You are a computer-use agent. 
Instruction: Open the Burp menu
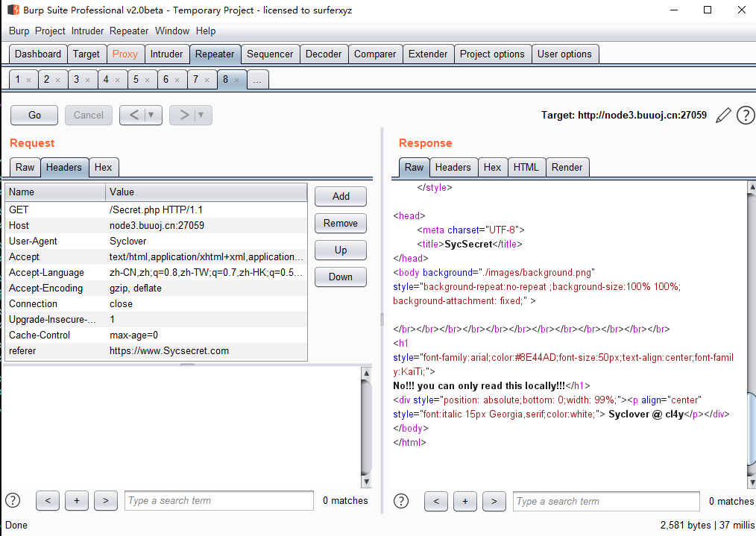19,31
